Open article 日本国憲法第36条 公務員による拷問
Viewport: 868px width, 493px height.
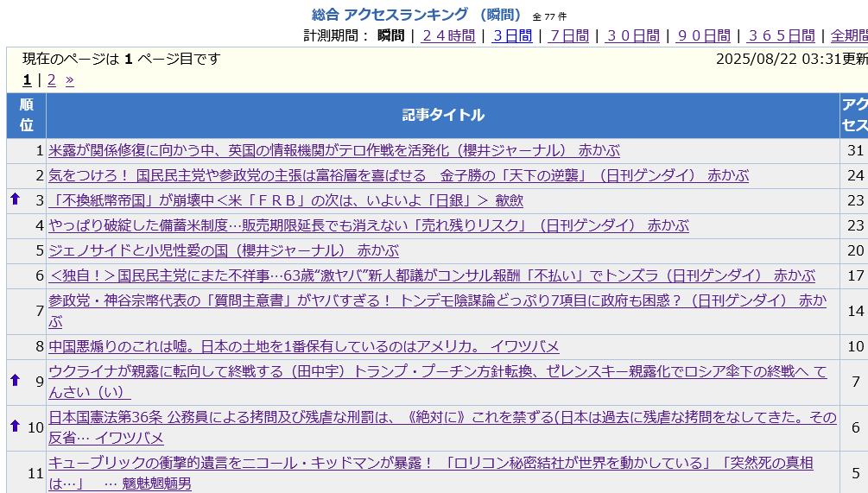[442, 427]
